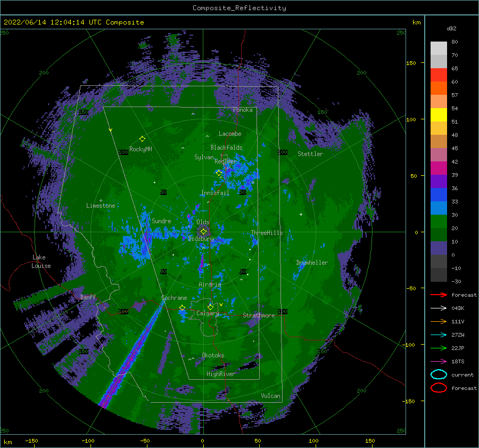Click the yellow diamond marker above Calgary
This screenshot has width=479, height=448.
(x=210, y=307)
